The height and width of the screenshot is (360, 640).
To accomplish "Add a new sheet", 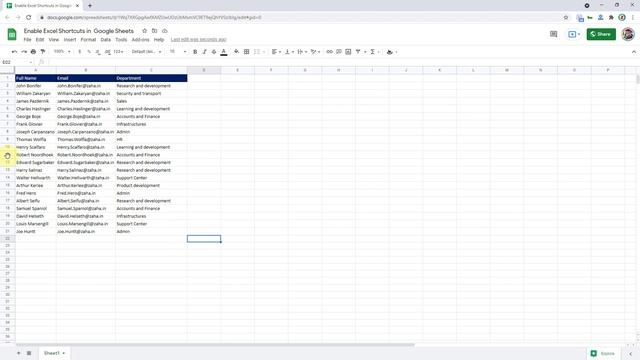I will tap(18, 353).
